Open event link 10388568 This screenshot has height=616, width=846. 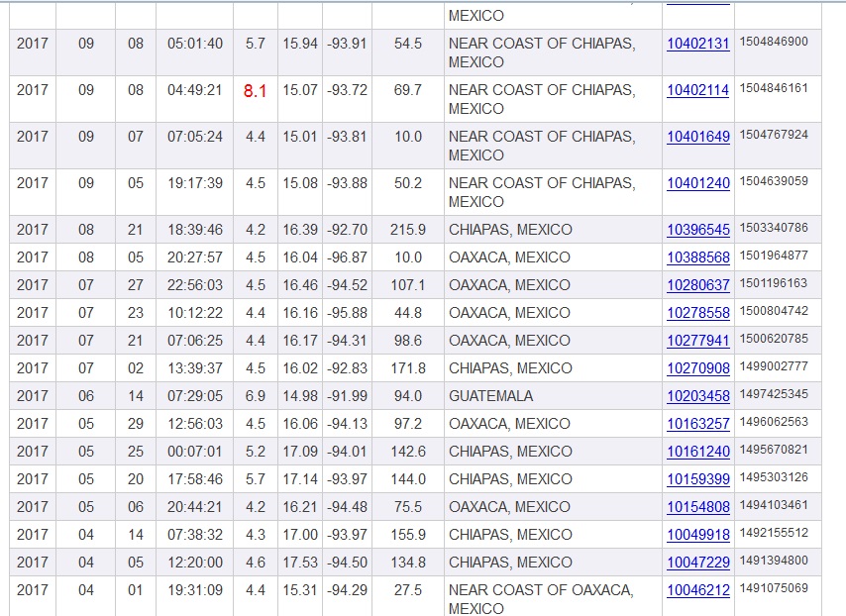point(698,257)
